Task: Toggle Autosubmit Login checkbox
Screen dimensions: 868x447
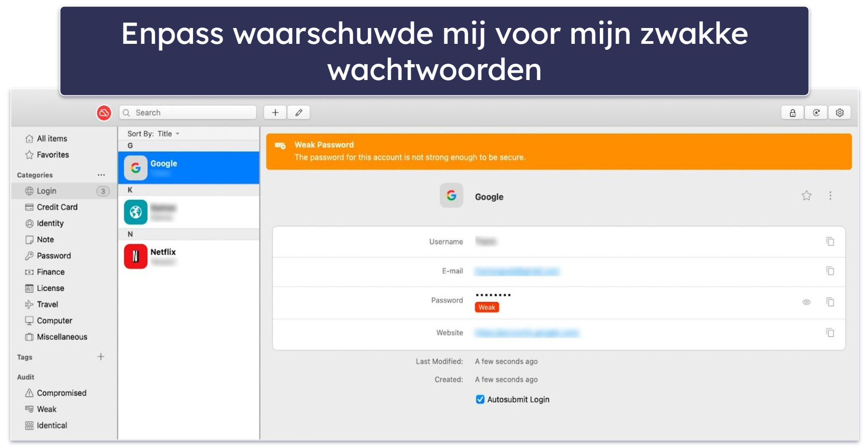Action: 480,400
